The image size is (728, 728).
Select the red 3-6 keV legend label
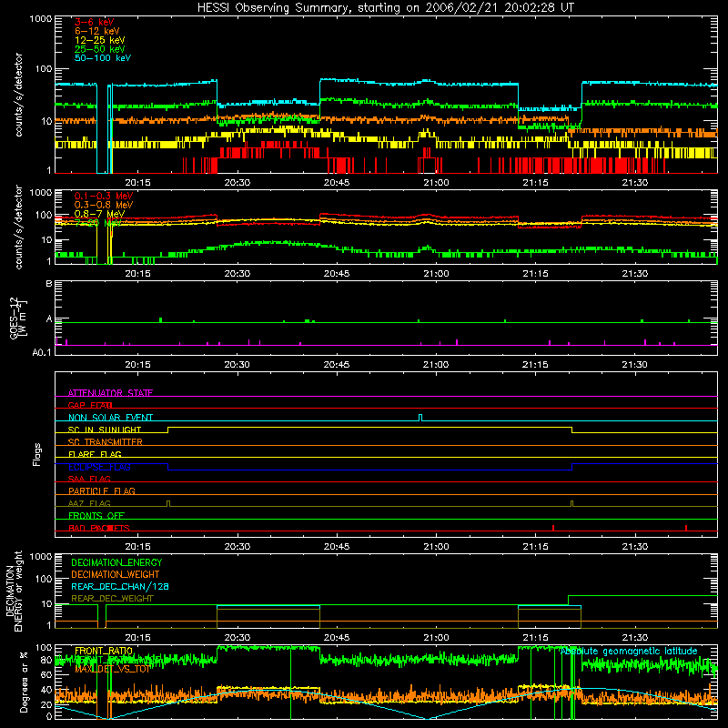pos(95,22)
